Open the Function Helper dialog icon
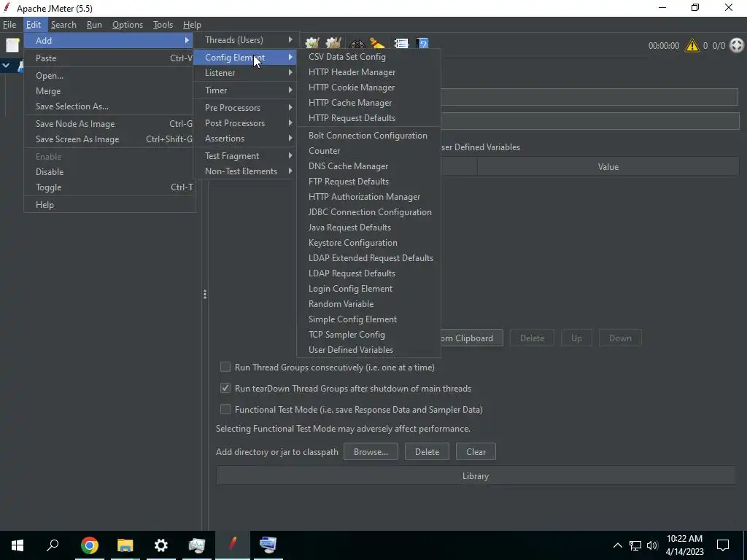Image resolution: width=747 pixels, height=560 pixels. (x=402, y=44)
